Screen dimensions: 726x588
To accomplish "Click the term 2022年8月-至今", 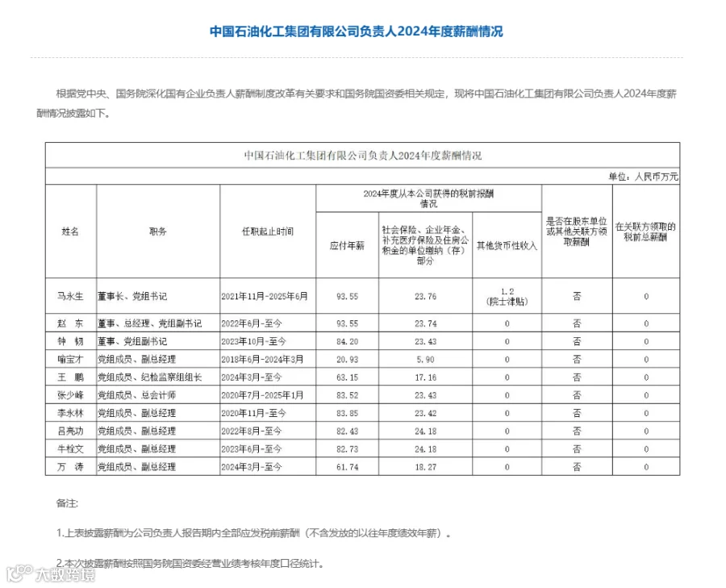I will pyautogui.click(x=252, y=432).
